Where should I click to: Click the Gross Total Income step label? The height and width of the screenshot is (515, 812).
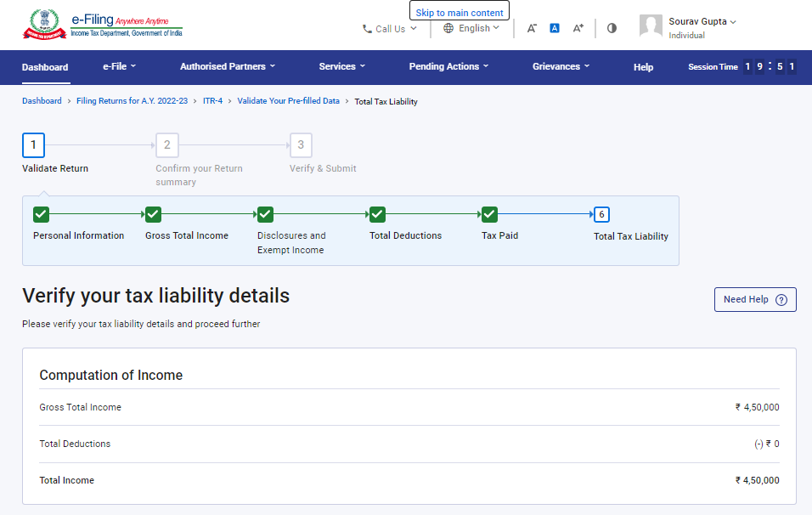coord(187,235)
